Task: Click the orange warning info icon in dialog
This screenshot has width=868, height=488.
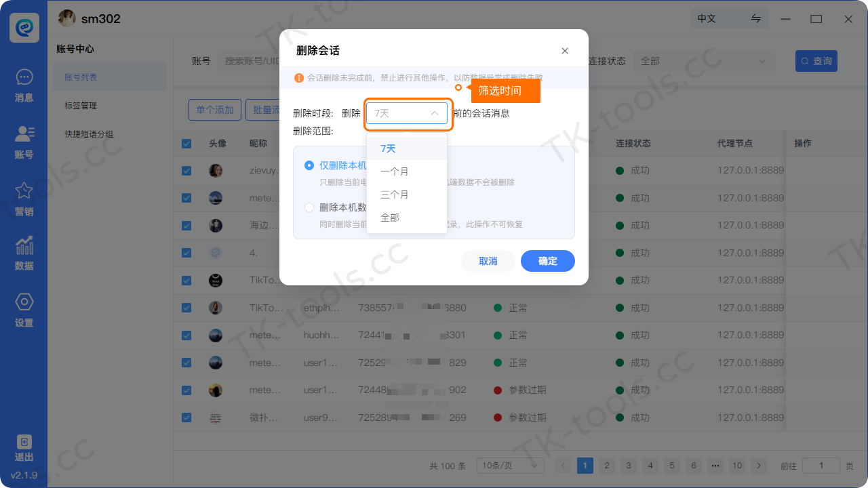Action: pyautogui.click(x=299, y=78)
